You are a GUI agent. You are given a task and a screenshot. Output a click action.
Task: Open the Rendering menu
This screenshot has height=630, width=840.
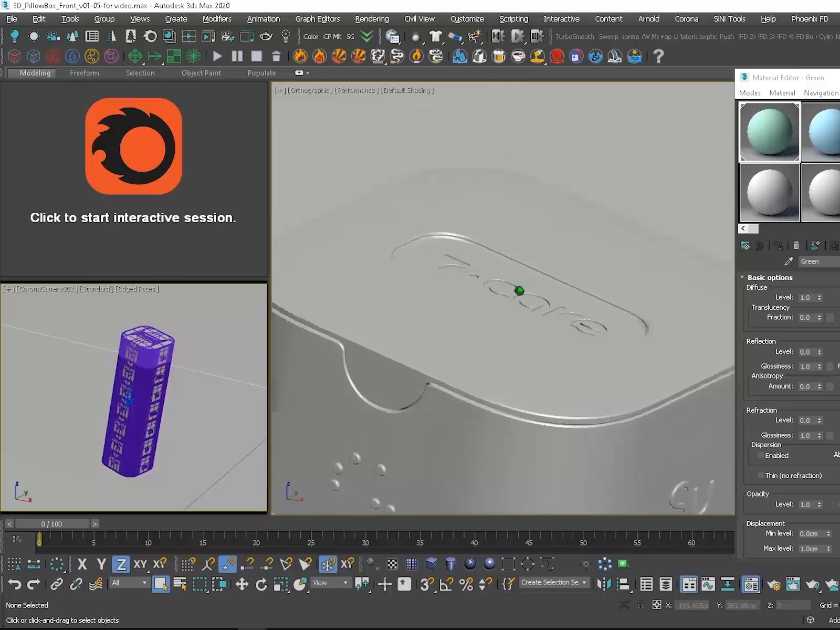372,19
